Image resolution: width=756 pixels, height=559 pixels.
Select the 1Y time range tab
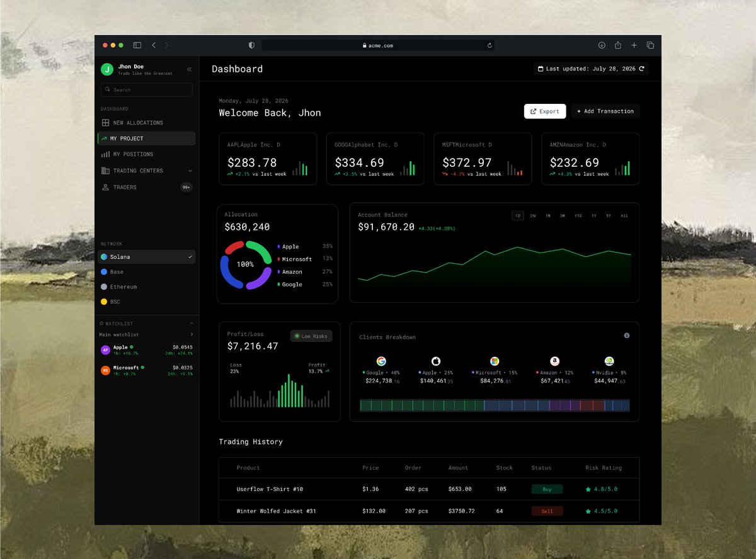[x=593, y=216]
